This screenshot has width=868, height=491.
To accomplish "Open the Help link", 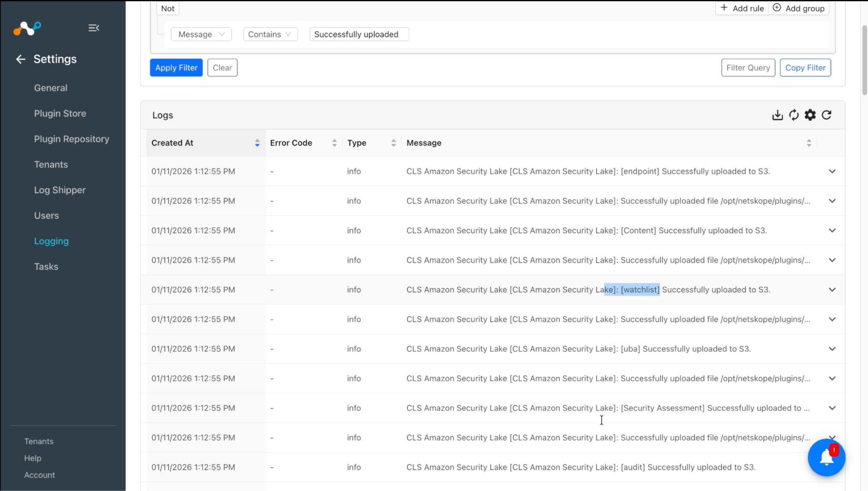I will [x=33, y=458].
